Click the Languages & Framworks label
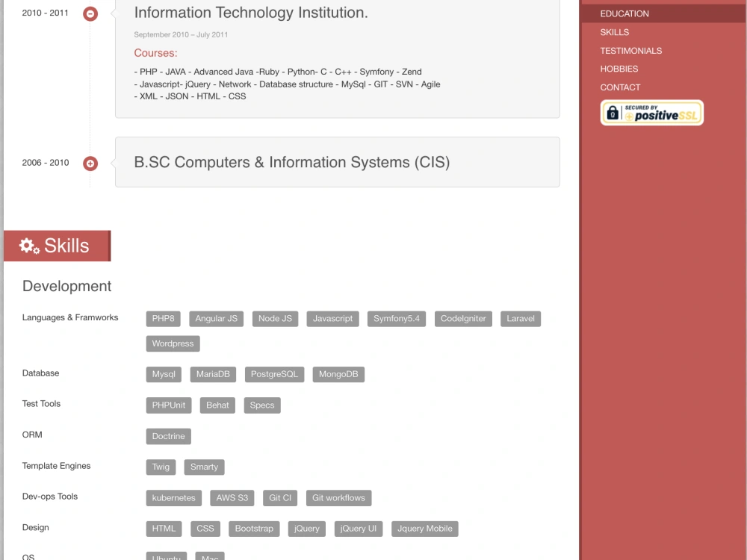The height and width of the screenshot is (560, 747). (x=70, y=317)
